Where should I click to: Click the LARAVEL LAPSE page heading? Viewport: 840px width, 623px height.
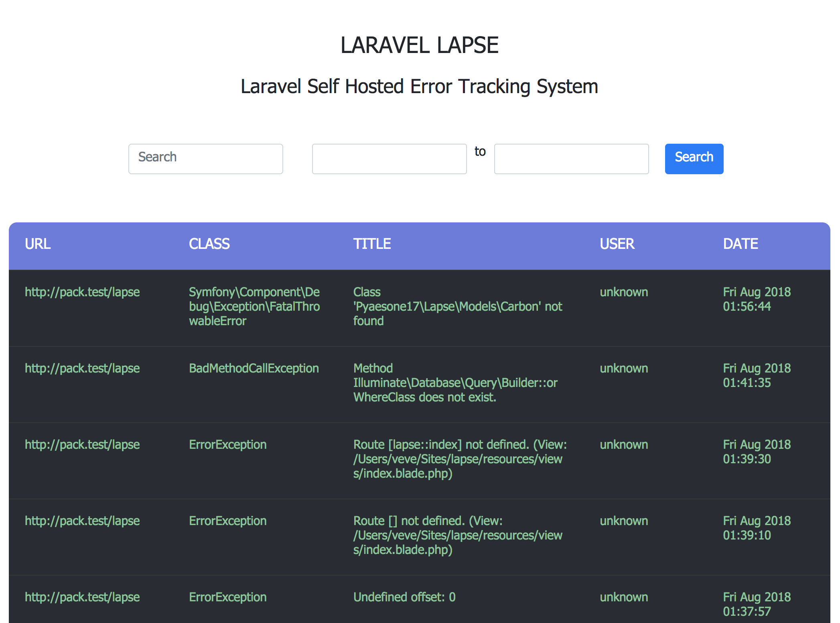[x=419, y=45]
